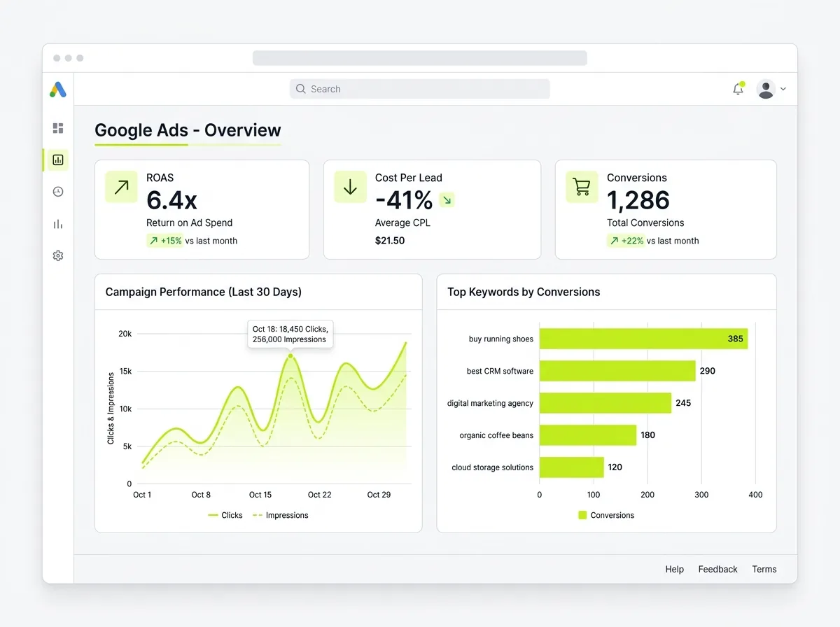Open the Terms link
Screen dimensions: 840x627
pyautogui.click(x=764, y=569)
